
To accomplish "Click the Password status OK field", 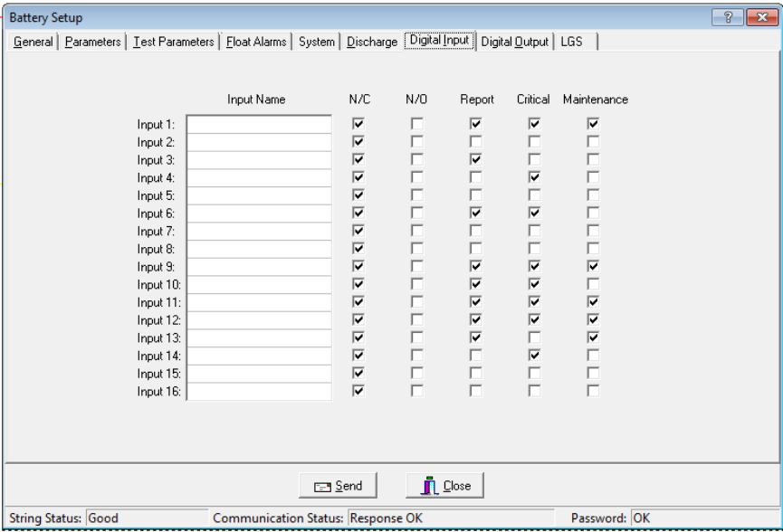I will (x=704, y=518).
